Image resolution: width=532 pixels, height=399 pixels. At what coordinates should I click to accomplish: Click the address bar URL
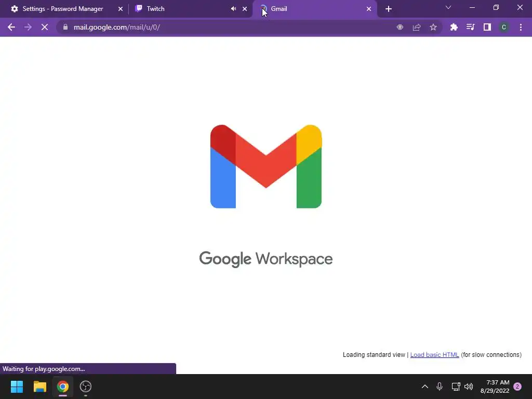click(117, 27)
